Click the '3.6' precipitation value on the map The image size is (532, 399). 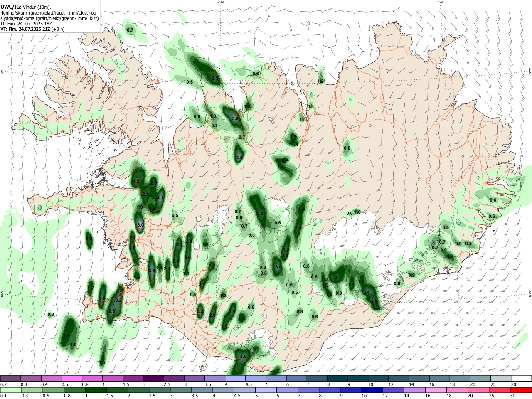pos(152,271)
